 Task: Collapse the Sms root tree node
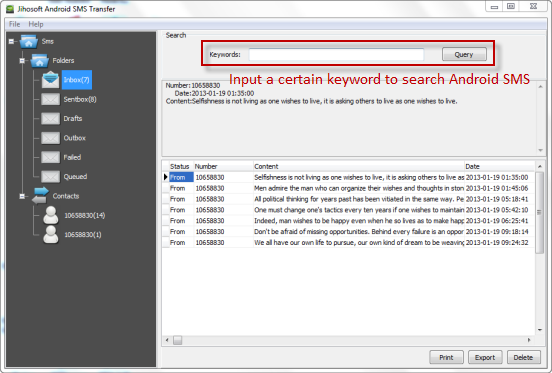[11, 42]
